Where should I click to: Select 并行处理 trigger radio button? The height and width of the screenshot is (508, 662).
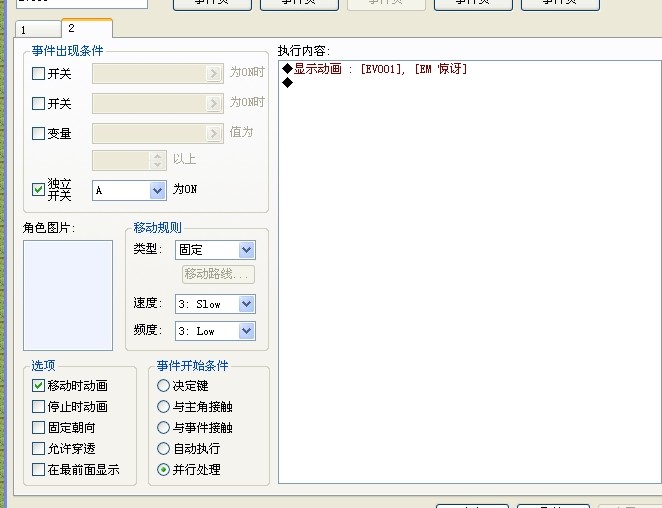[x=163, y=469]
